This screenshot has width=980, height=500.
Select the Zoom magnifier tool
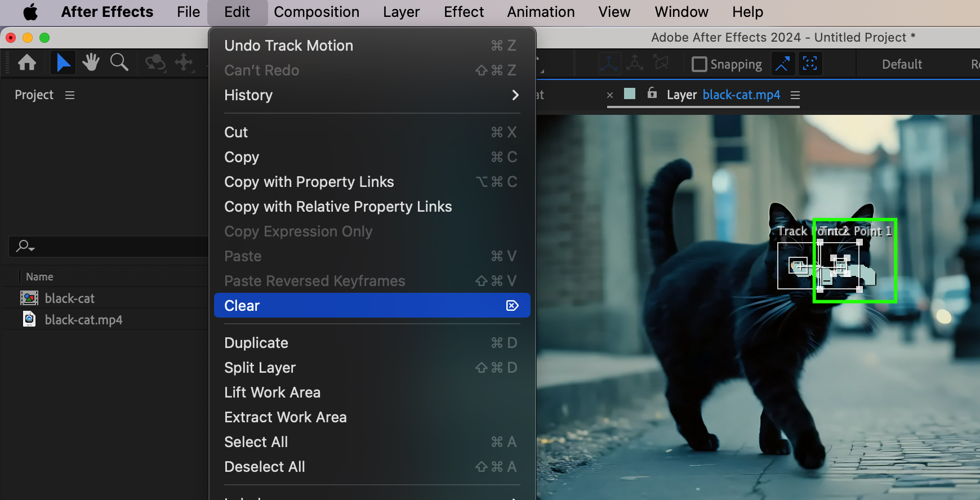point(119,62)
